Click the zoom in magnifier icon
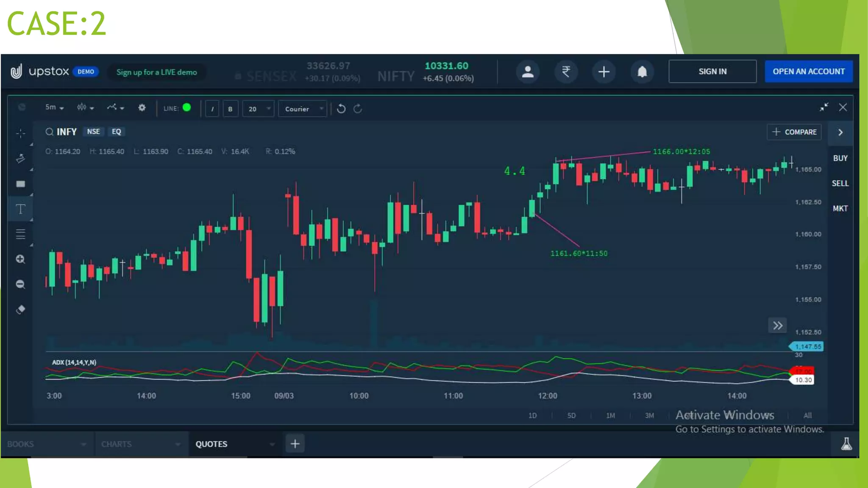 coord(20,259)
